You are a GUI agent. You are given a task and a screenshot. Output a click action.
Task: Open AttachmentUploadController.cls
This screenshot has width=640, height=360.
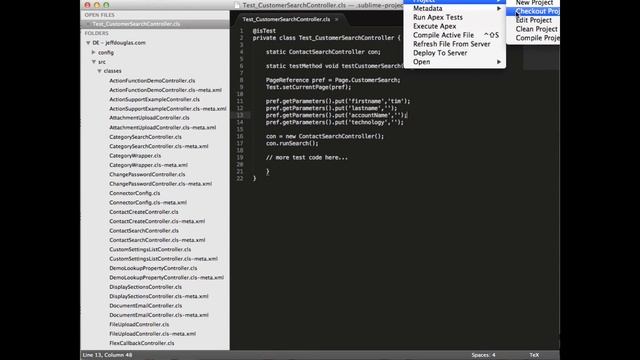point(149,118)
